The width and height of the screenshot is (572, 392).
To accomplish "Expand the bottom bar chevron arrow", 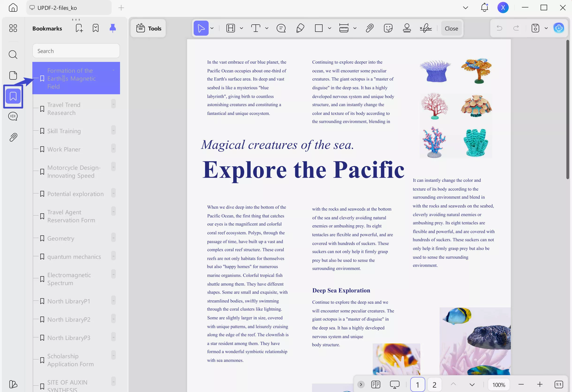I will coord(361,384).
